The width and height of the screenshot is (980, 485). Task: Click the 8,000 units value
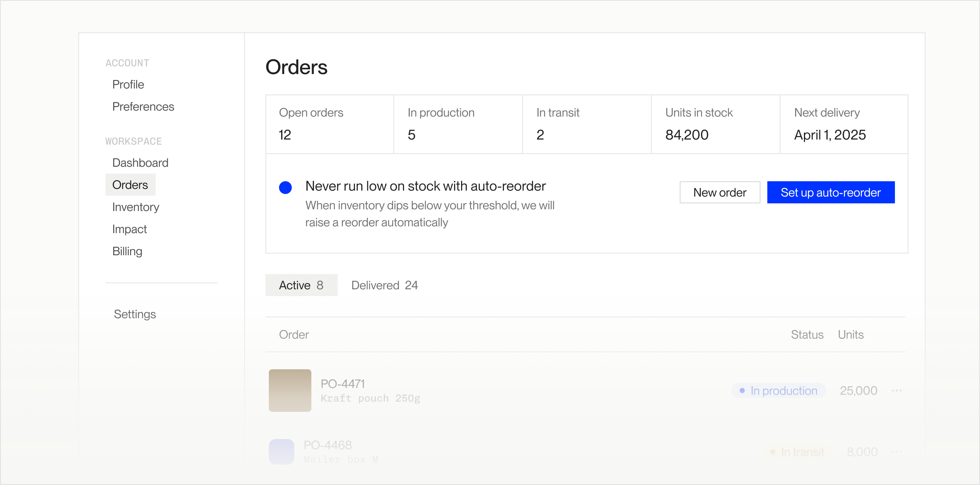(862, 452)
